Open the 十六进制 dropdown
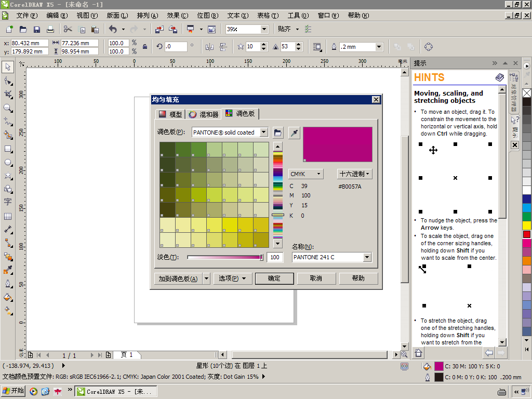532x399 pixels. 354,174
